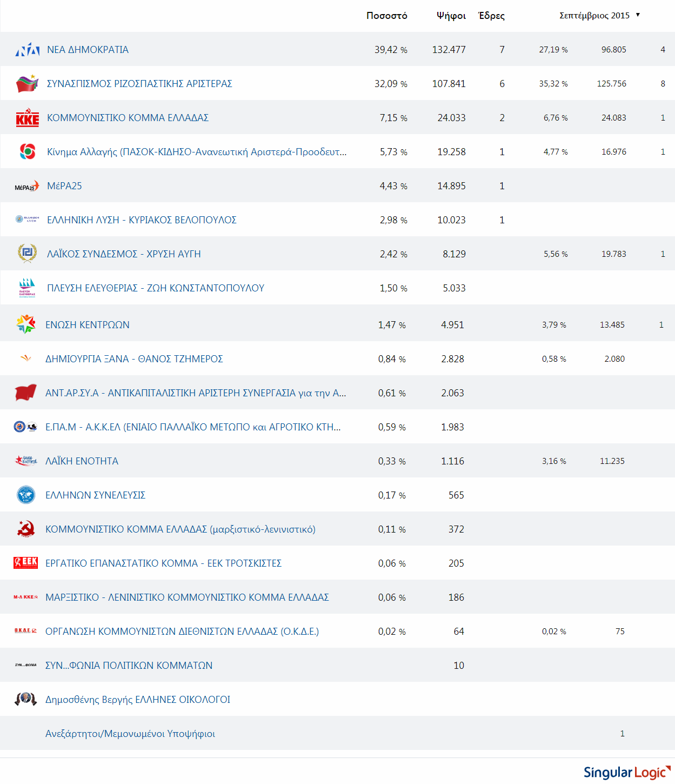Click the Πλεύση Ελευθερίας sailboat logo
Image resolution: width=675 pixels, height=784 pixels.
(27, 288)
